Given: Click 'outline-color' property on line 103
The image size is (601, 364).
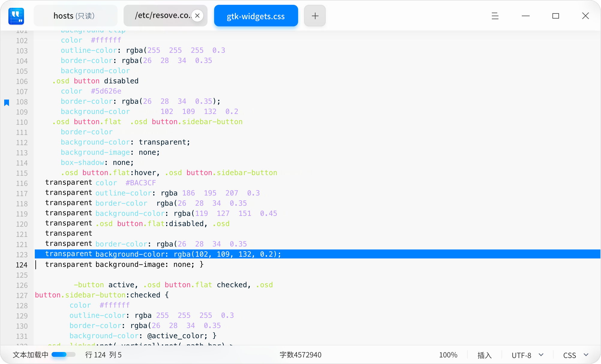Looking at the screenshot, I should 89,50.
